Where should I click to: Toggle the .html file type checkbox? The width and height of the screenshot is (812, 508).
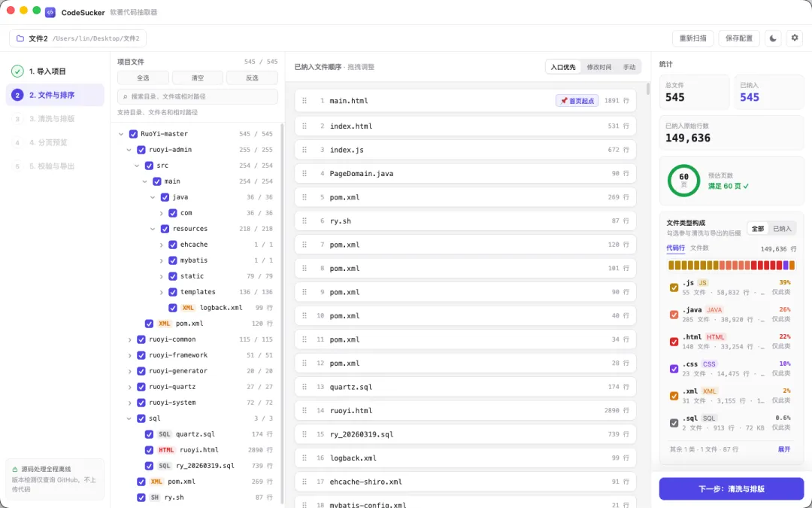[x=674, y=342]
